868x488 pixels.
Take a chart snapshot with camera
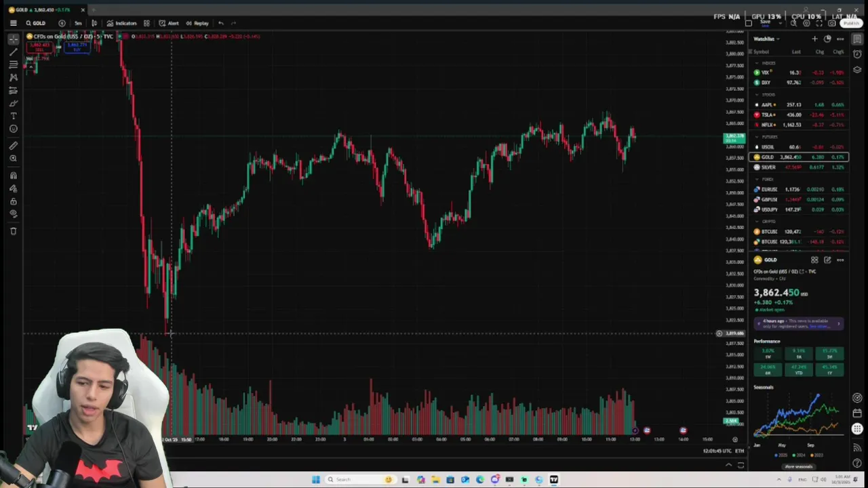tap(832, 23)
